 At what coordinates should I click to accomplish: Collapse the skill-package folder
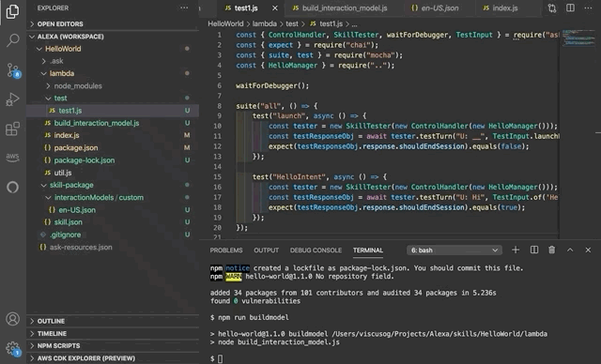tap(71, 185)
